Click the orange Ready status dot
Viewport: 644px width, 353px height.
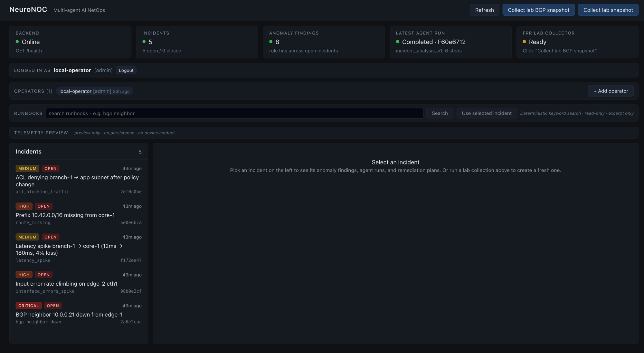point(524,42)
